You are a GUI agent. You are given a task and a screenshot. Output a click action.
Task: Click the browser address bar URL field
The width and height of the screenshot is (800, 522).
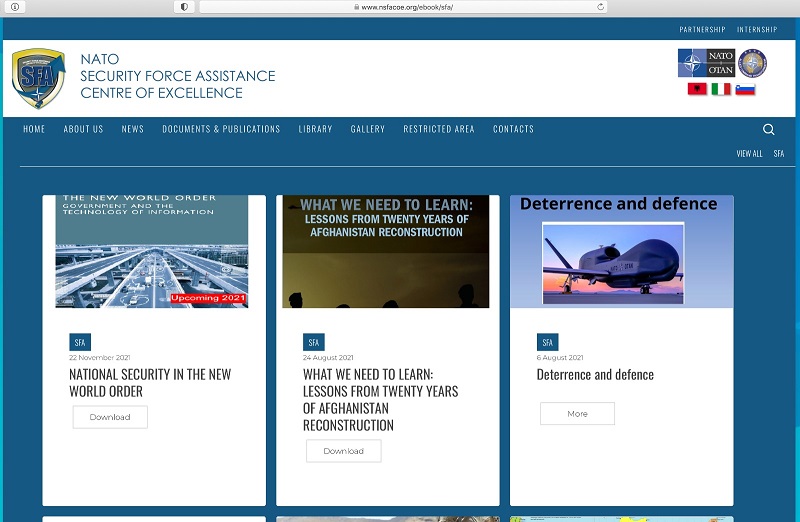(400, 7)
